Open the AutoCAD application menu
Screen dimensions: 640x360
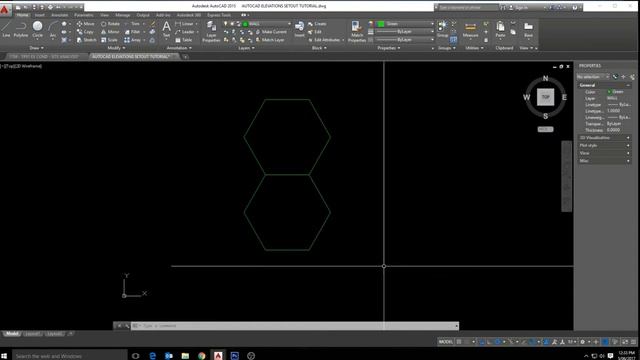coord(5,9)
